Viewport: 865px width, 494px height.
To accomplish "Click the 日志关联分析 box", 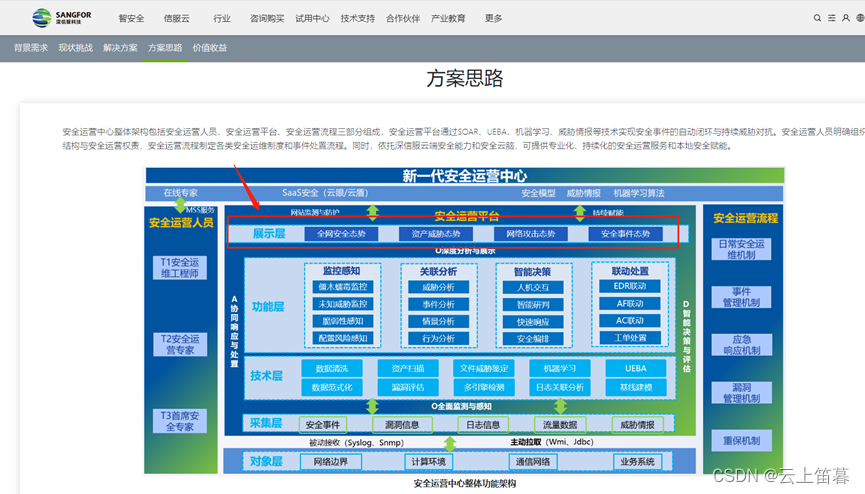I will tap(559, 387).
